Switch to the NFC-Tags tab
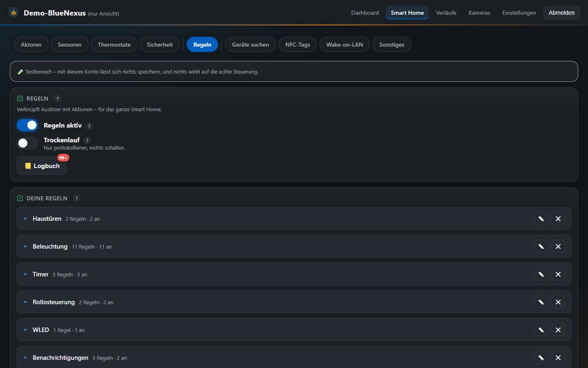Image resolution: width=588 pixels, height=368 pixels. [x=298, y=45]
